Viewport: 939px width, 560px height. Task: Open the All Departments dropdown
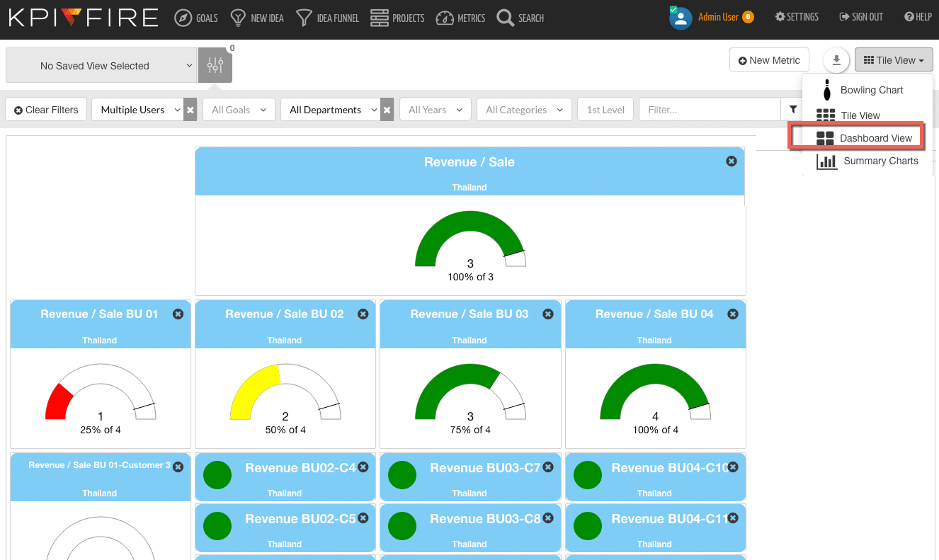pyautogui.click(x=331, y=110)
